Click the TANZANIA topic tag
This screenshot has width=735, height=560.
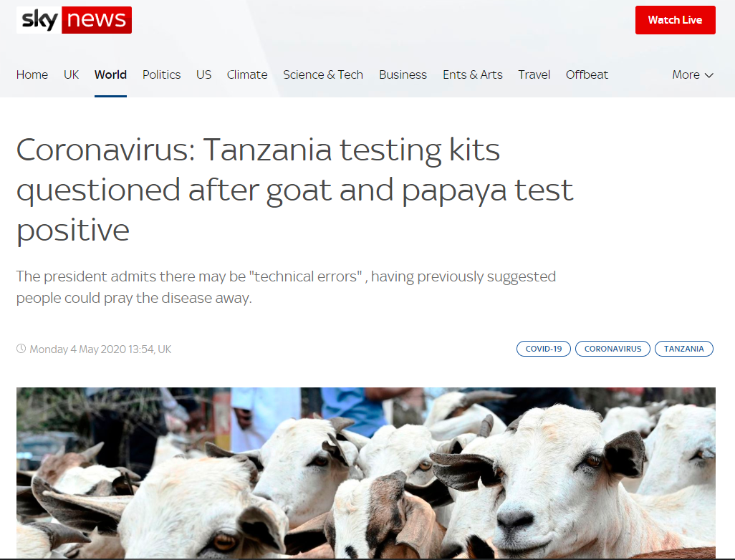pyautogui.click(x=684, y=349)
